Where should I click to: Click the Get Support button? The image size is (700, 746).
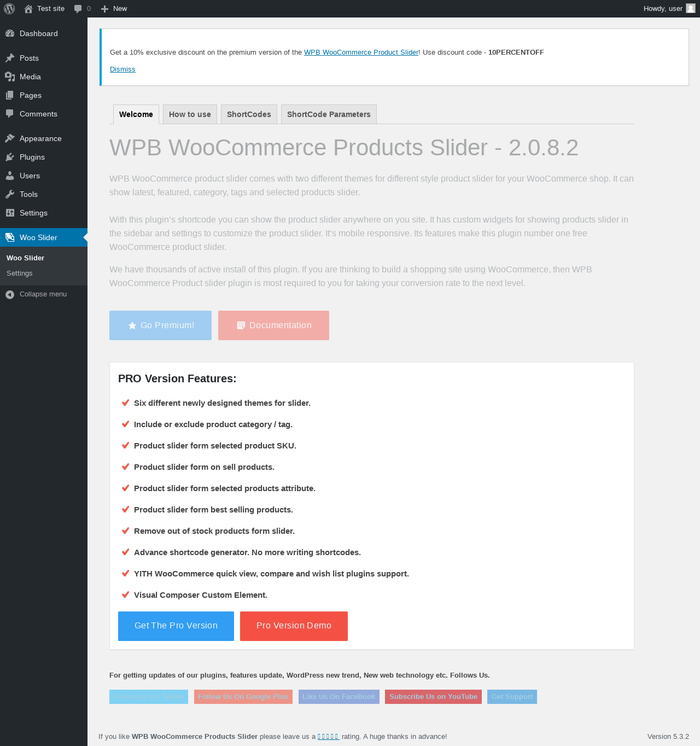512,697
